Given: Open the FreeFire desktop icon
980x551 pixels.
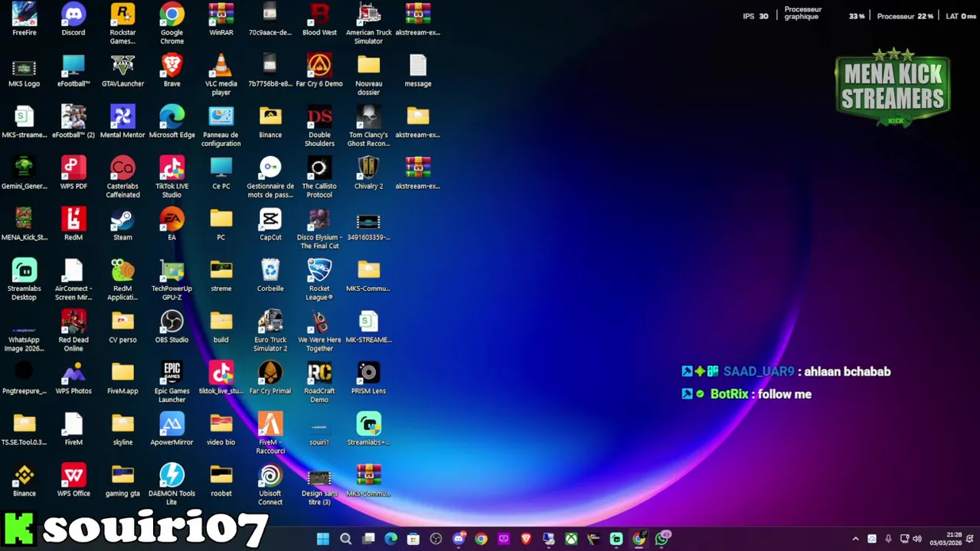Looking at the screenshot, I should click(x=24, y=19).
